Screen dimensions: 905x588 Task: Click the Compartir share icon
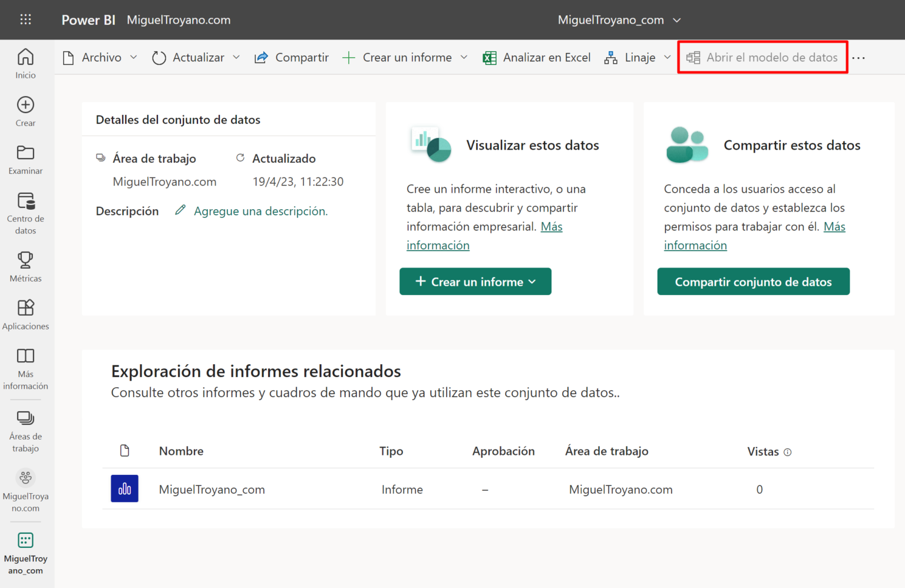tap(261, 58)
